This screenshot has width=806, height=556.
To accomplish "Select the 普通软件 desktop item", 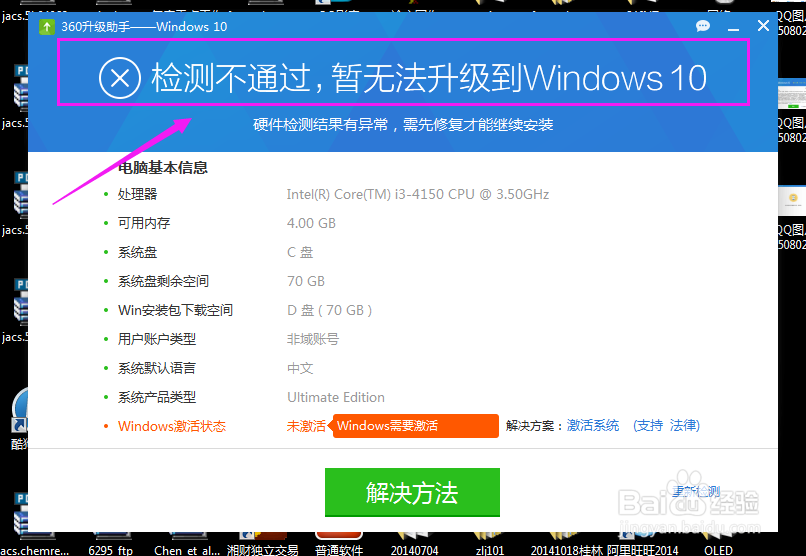I will click(339, 545).
